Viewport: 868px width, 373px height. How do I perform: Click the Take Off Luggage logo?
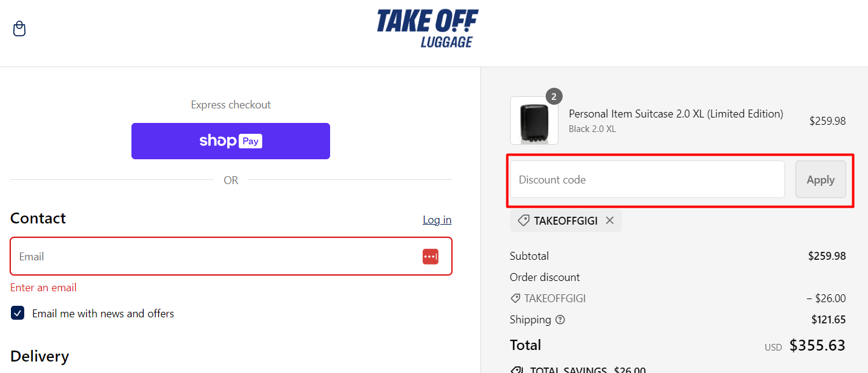428,28
